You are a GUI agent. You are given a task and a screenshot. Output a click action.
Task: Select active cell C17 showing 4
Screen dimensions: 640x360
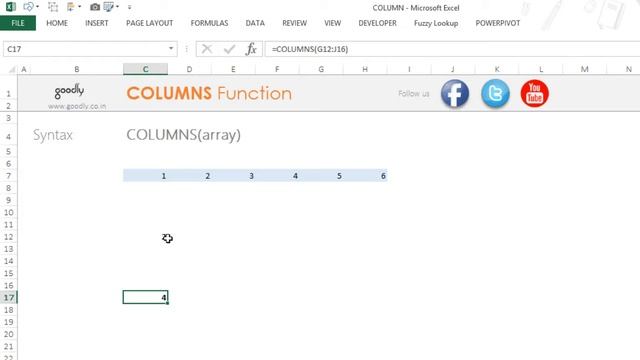pyautogui.click(x=145, y=298)
